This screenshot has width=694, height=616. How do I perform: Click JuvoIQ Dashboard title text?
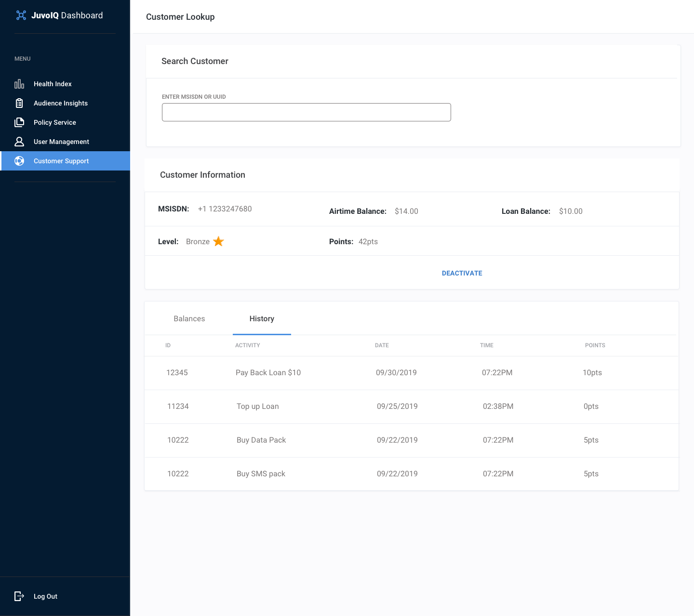coord(67,15)
